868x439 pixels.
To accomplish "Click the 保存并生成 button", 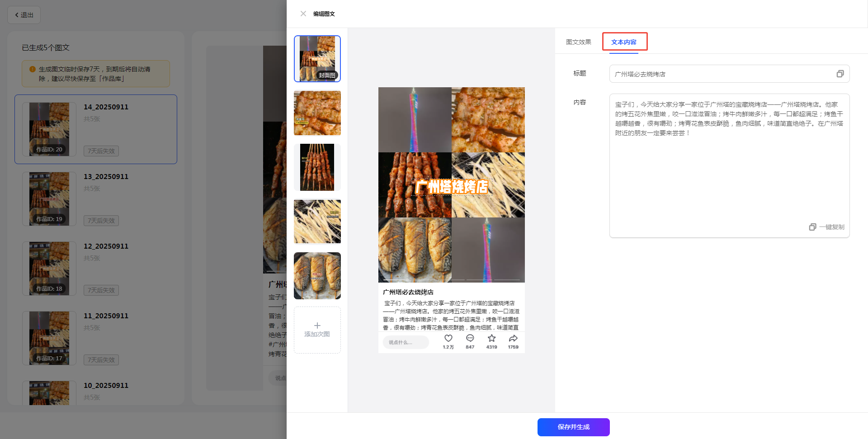I will (573, 427).
